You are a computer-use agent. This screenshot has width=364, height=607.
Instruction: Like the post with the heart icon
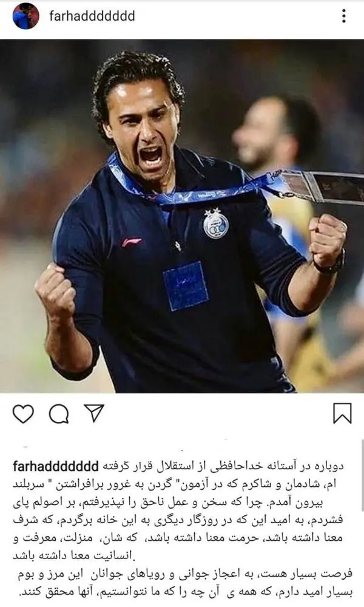pos(23,413)
